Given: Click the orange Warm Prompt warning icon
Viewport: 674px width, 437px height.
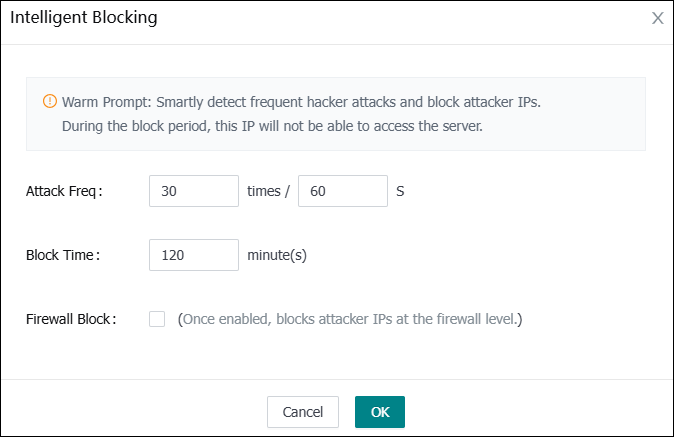Looking at the screenshot, I should tap(50, 102).
